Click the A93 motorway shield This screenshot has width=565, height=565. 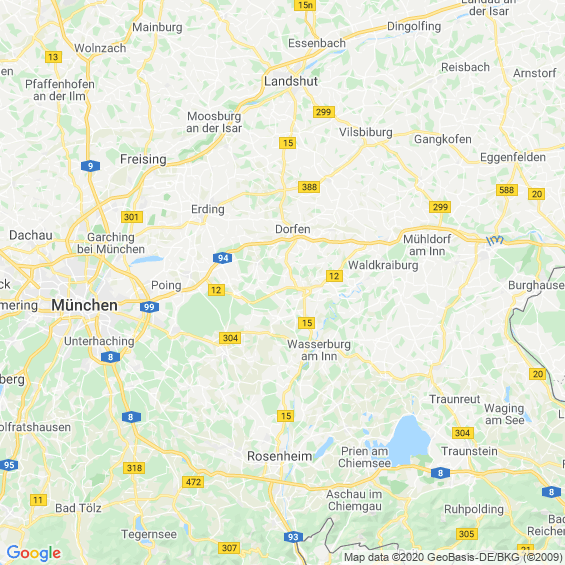pos(293,537)
